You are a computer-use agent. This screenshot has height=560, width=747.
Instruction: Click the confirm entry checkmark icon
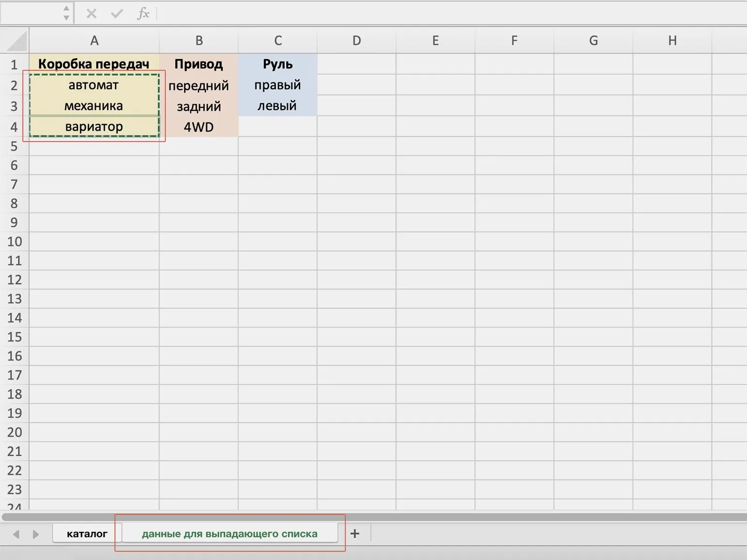click(116, 14)
